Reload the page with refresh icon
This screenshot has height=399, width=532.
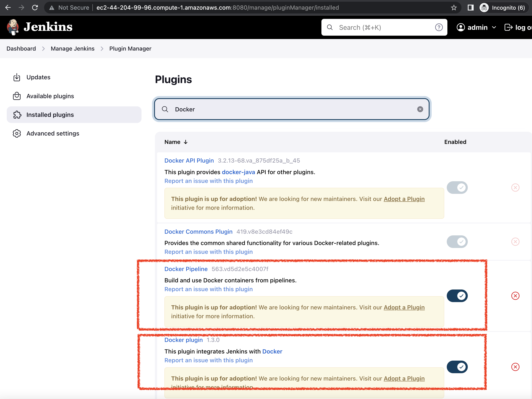click(x=35, y=8)
